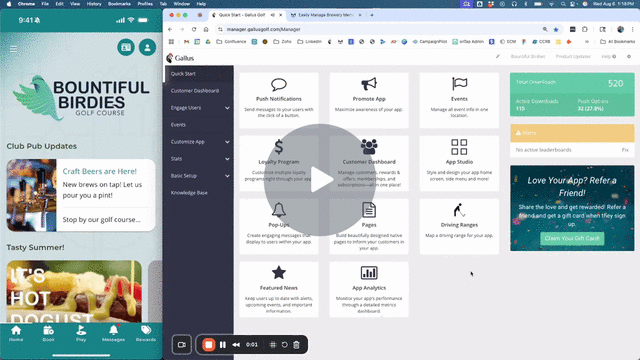
Task: Open the Bookmarks menu in macOS menu bar
Action: (x=119, y=4)
